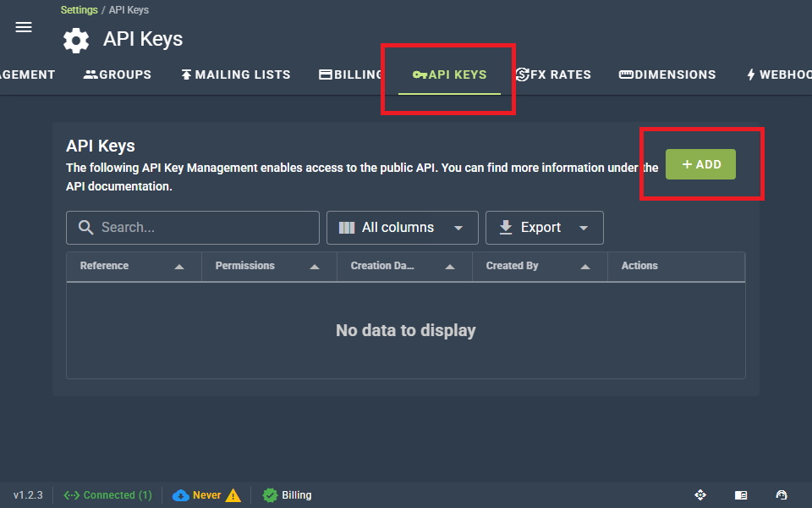Click the columns icon in All columns

coord(347,228)
